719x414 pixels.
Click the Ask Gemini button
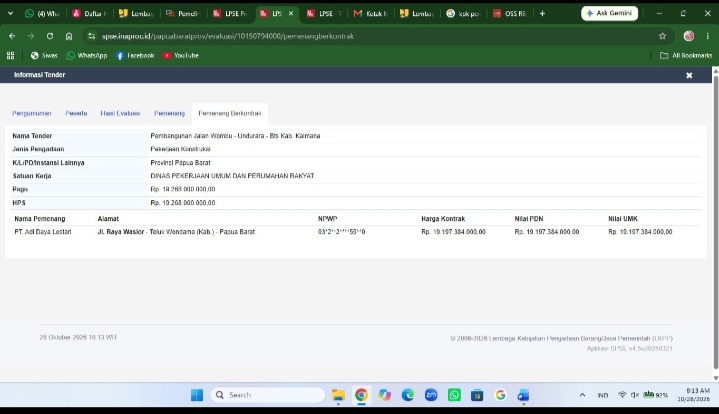point(609,13)
